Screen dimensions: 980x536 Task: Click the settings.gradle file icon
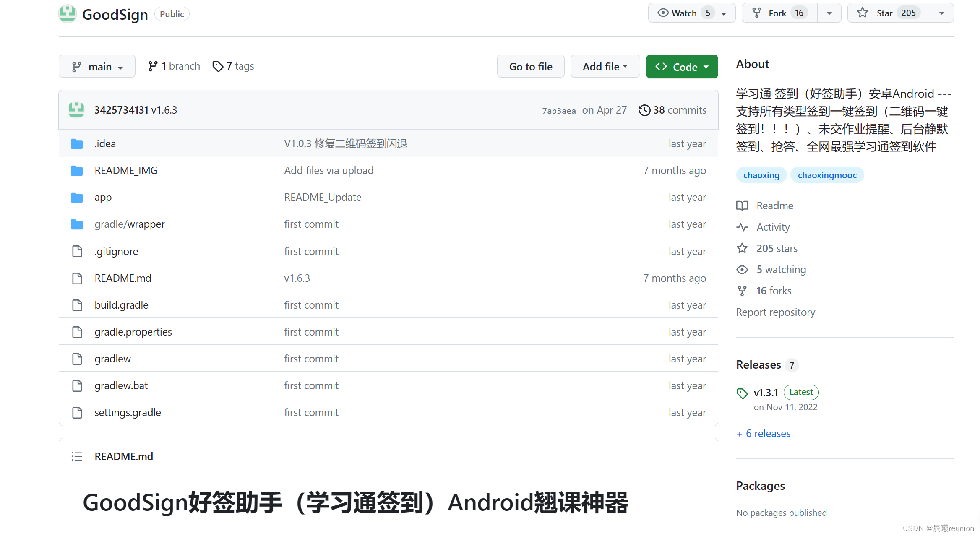pos(77,412)
